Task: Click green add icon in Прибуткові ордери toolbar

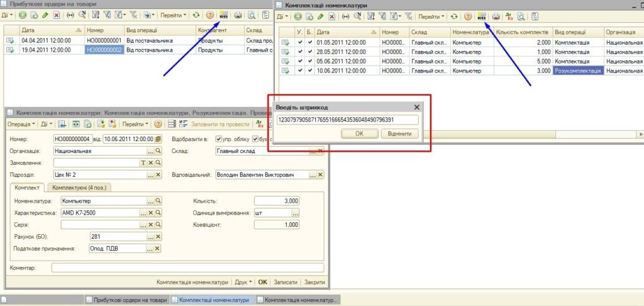Action: 23,14
